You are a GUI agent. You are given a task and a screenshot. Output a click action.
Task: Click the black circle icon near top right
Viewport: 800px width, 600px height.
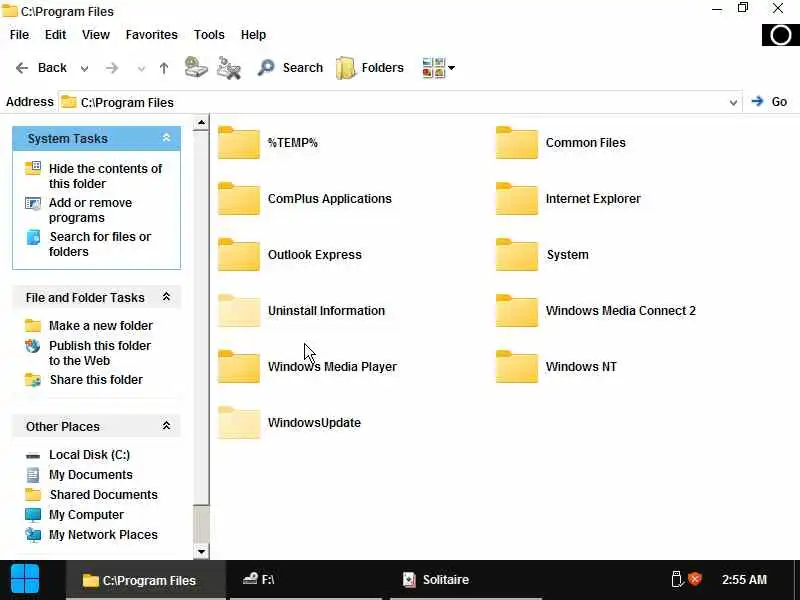coord(781,35)
